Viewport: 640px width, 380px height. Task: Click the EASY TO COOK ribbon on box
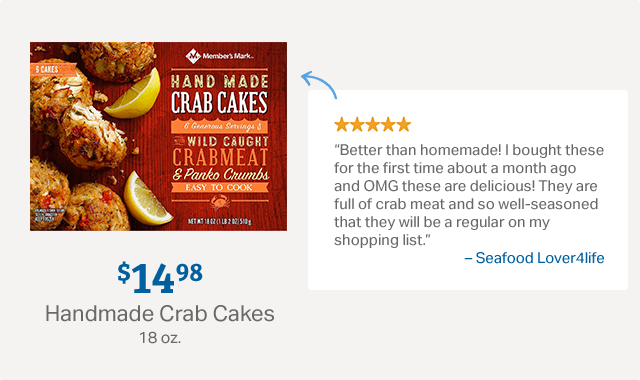coord(220,187)
